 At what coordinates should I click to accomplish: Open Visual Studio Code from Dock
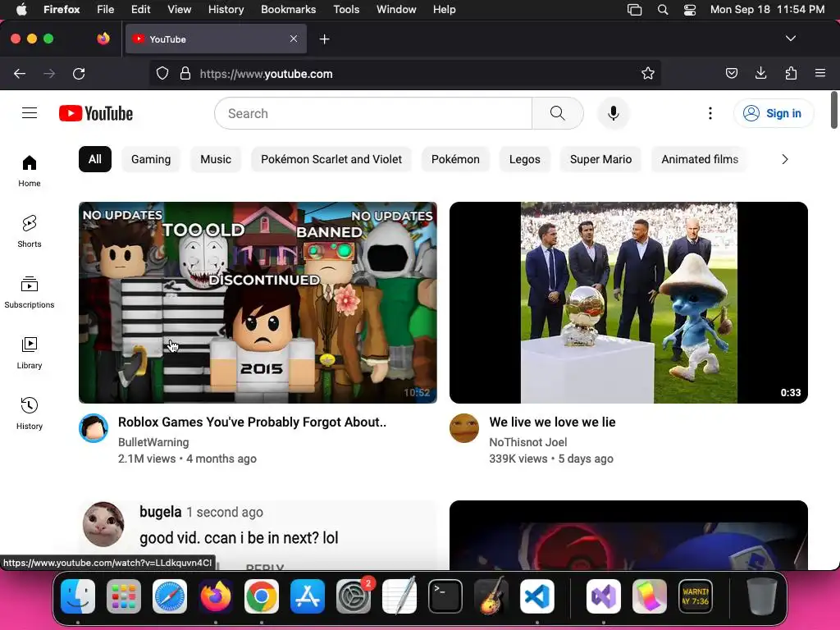[536, 596]
